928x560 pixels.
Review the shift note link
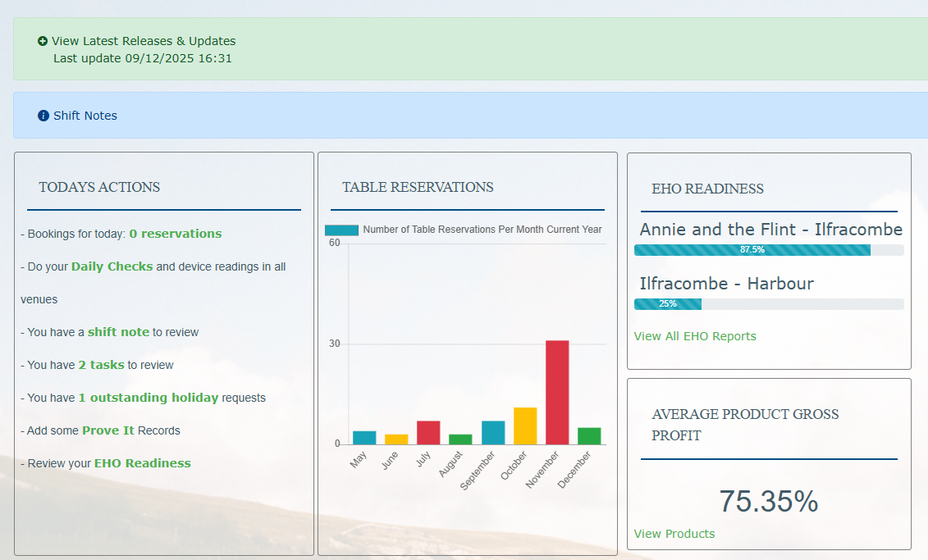point(118,332)
